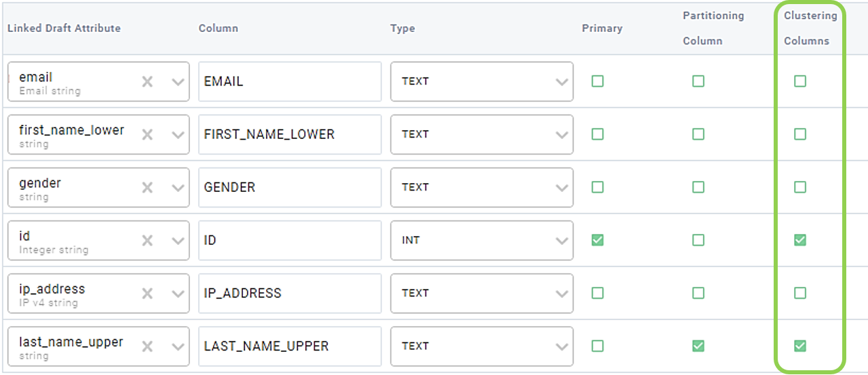The image size is (868, 375).
Task: Check Primary for the IP_ADDRESS row
Action: click(x=597, y=293)
